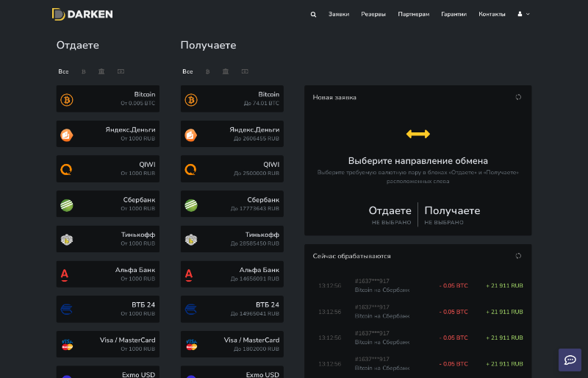Click the search magnifier icon in header

pyautogui.click(x=314, y=14)
